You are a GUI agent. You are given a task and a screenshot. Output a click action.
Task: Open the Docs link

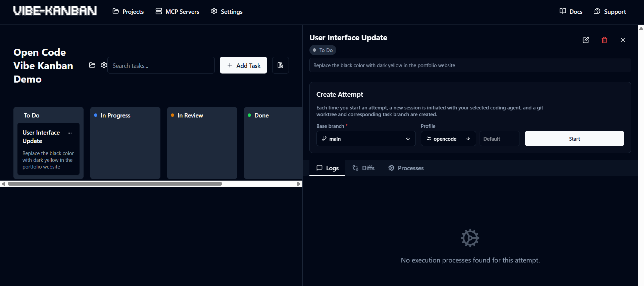[571, 11]
